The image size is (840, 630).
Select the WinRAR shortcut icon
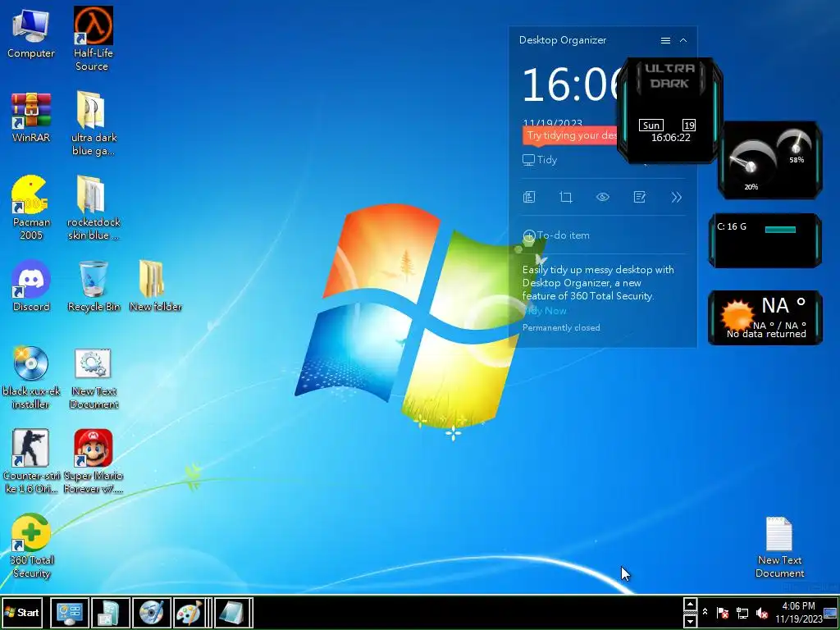(x=31, y=117)
